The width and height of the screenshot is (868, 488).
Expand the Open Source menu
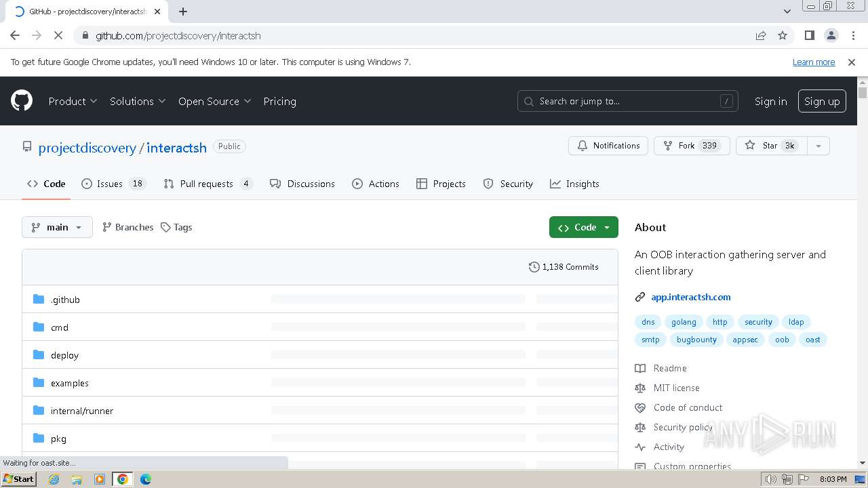(x=214, y=101)
